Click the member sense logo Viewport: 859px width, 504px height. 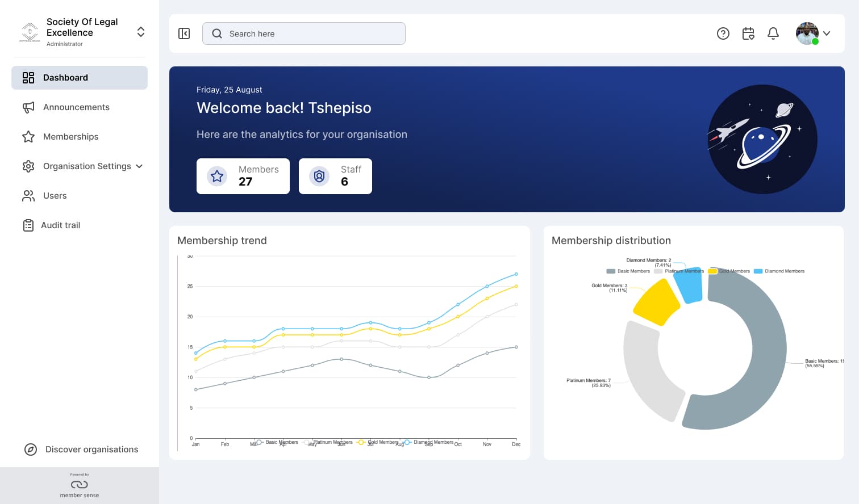80,485
